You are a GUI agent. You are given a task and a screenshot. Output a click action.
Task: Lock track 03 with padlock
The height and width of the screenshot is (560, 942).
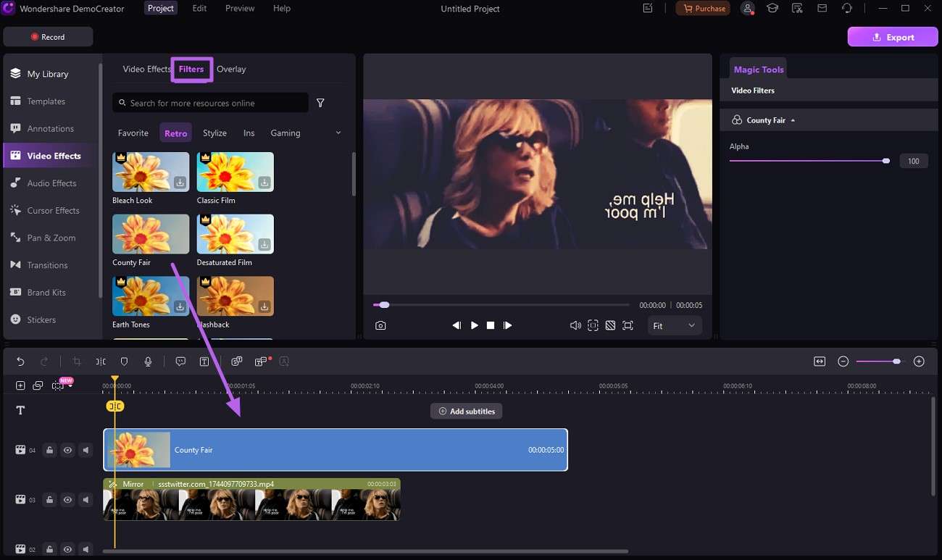pos(49,500)
